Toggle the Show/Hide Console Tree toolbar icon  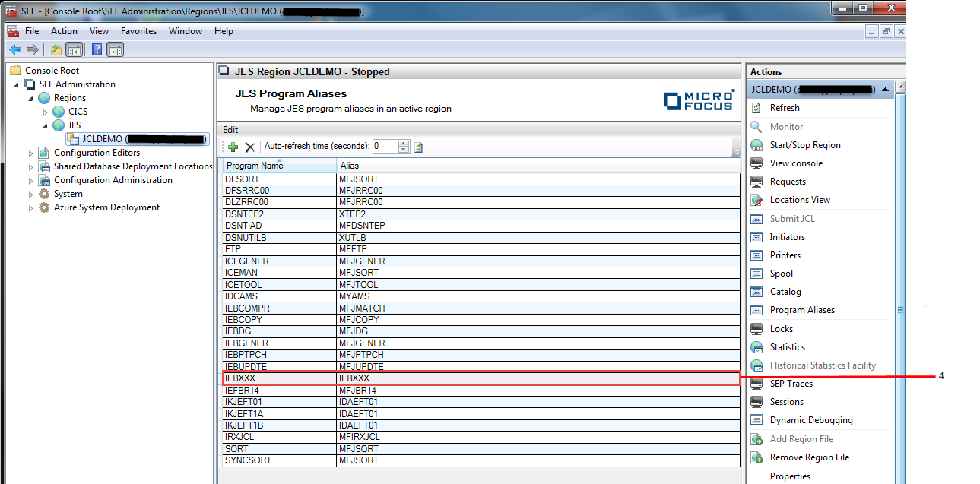coord(75,50)
